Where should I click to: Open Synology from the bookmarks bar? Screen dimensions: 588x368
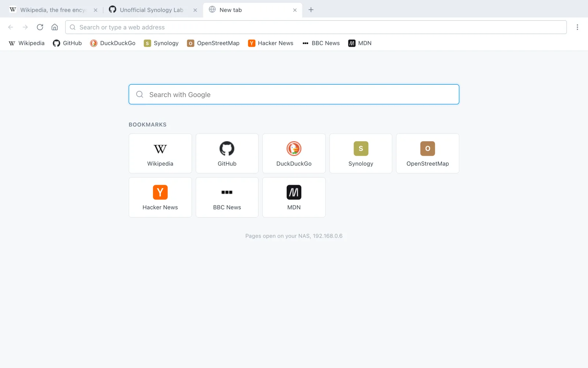(161, 43)
